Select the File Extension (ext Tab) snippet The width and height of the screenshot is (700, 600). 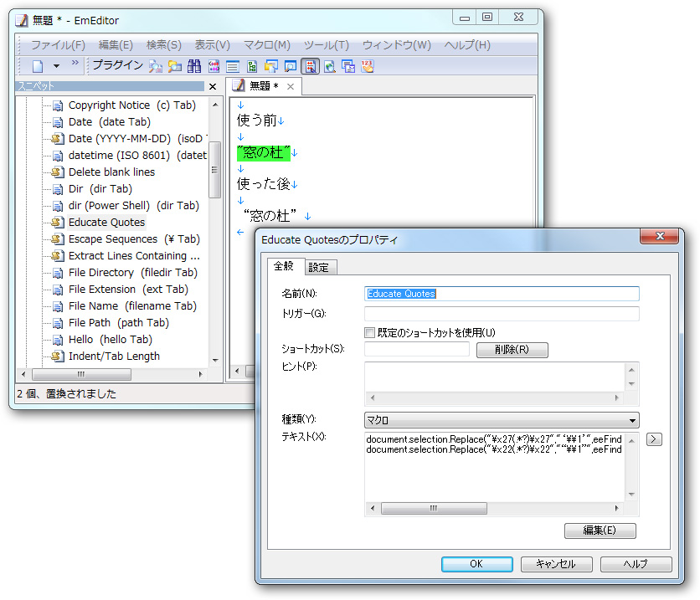[129, 289]
